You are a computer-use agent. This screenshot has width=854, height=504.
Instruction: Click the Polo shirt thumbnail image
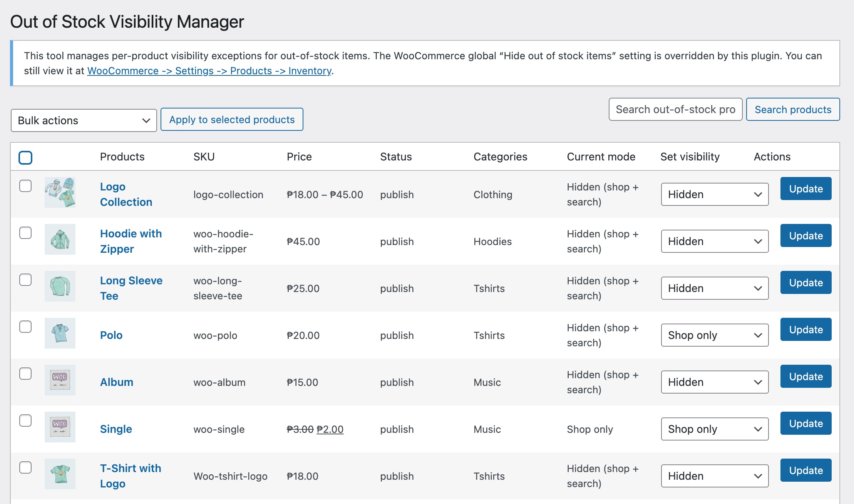tap(60, 333)
